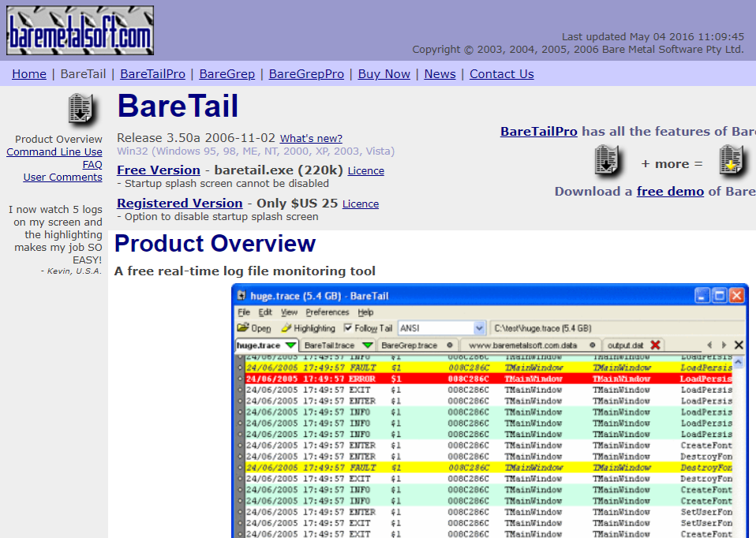The width and height of the screenshot is (756, 538).
Task: Go to the Home page link
Action: tap(29, 74)
